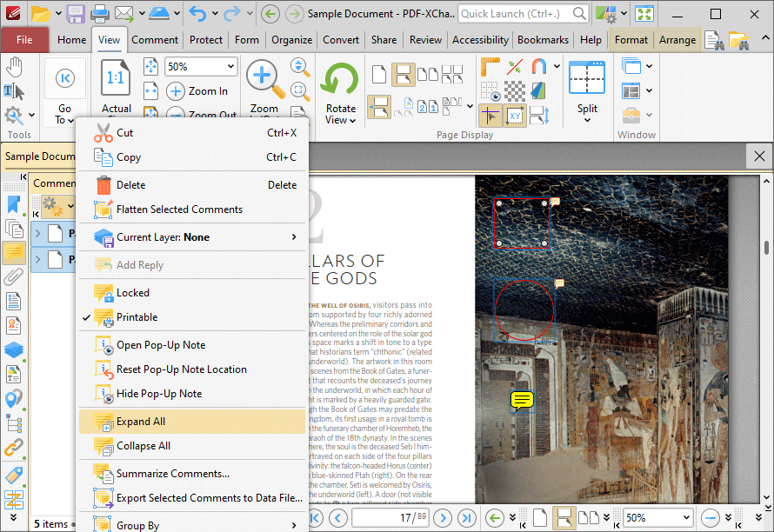Click the Save icon in title bar
This screenshot has width=774, height=532.
(x=76, y=13)
